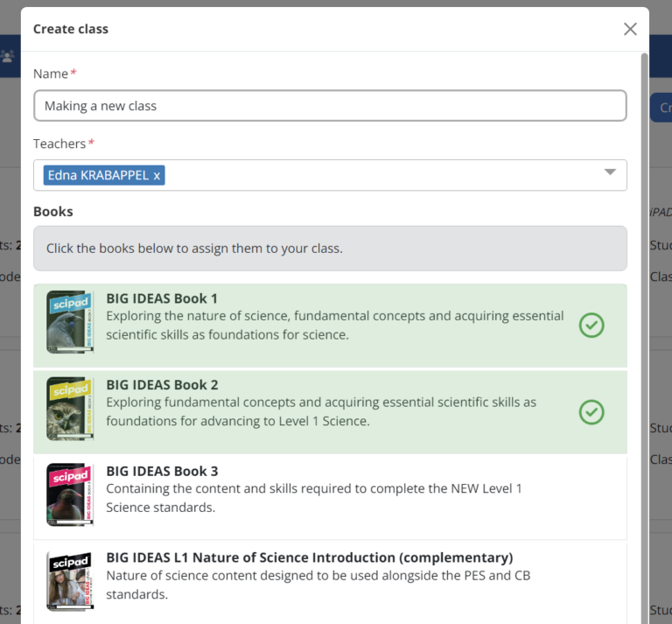The height and width of the screenshot is (624, 672).
Task: Choose BIG IDEAS Book 3 title
Action: pyautogui.click(x=162, y=472)
